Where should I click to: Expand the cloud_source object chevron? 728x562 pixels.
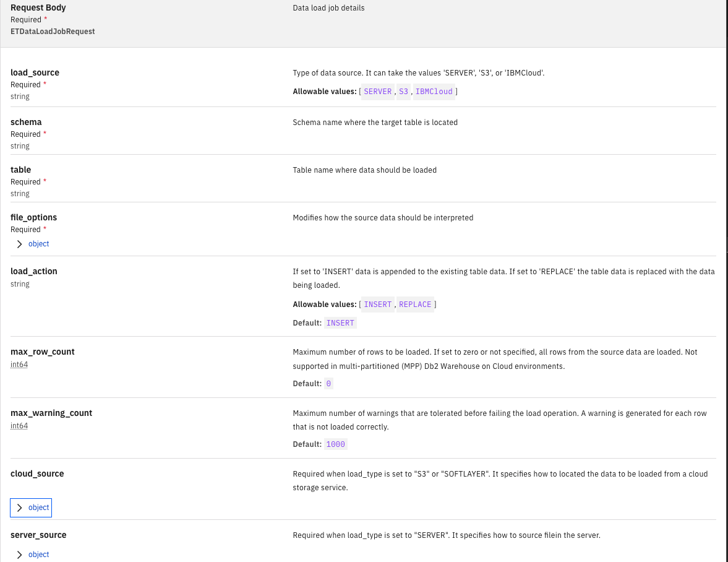20,508
